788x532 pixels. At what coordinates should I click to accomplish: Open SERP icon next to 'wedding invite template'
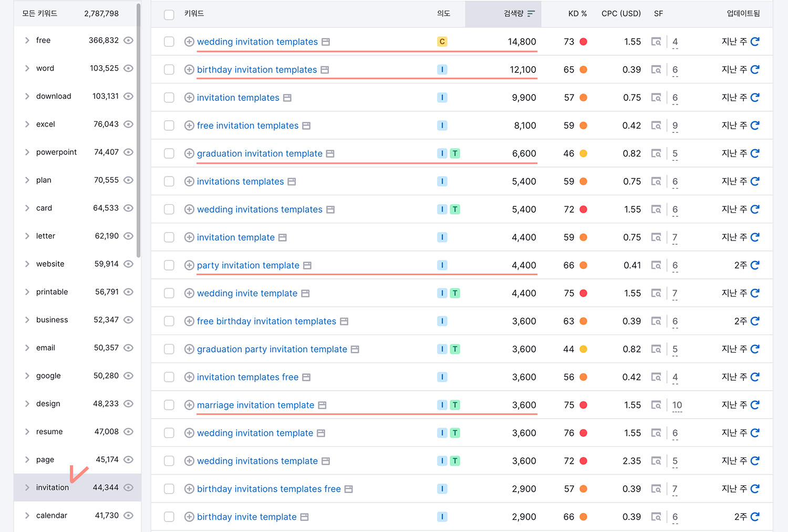coord(305,294)
